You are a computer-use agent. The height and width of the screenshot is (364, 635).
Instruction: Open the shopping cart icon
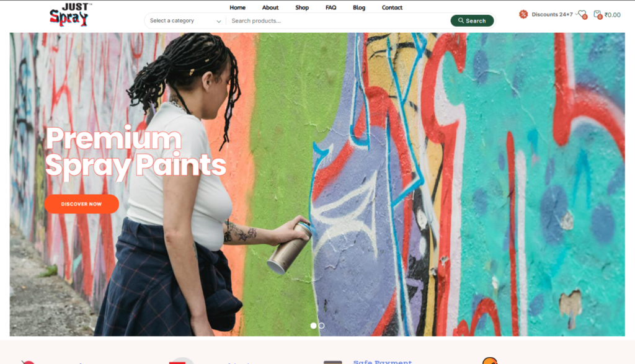tap(598, 15)
